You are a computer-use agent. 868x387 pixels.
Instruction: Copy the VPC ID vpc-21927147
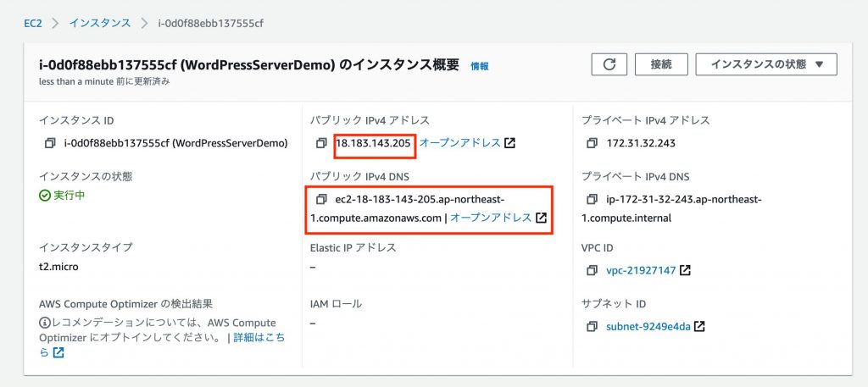(x=593, y=270)
